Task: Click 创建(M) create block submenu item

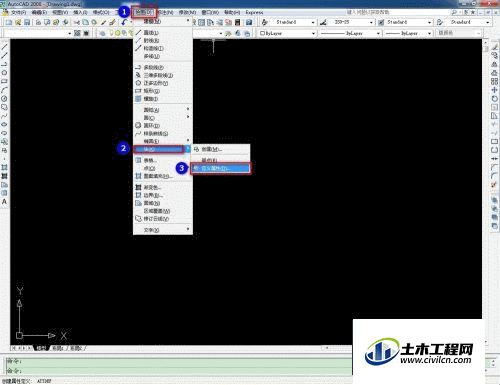Action: point(220,149)
